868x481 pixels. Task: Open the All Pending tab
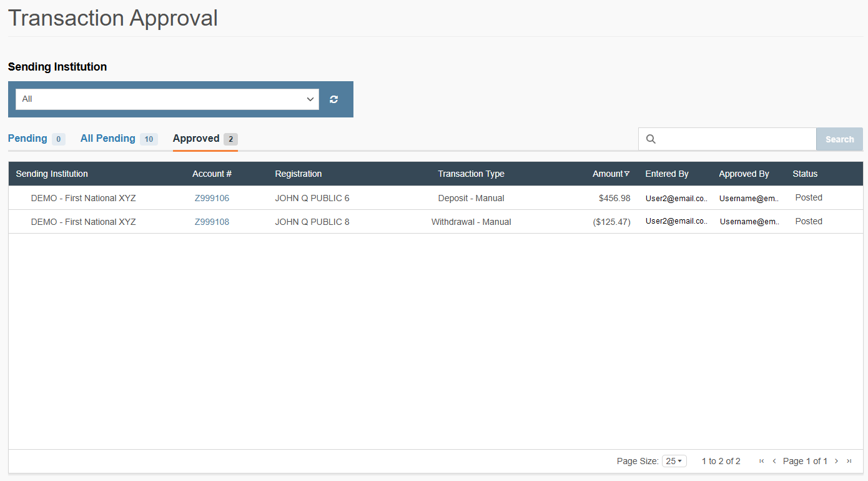[x=119, y=139]
